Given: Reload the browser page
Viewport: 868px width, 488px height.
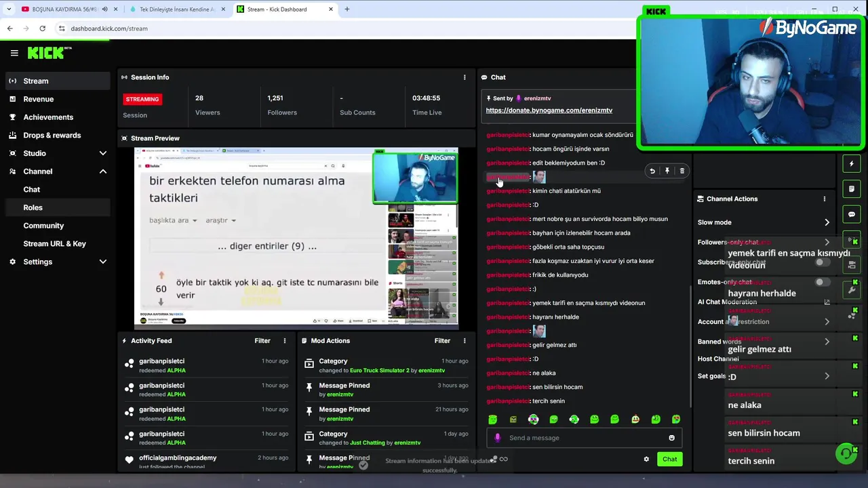Looking at the screenshot, I should 42,28.
